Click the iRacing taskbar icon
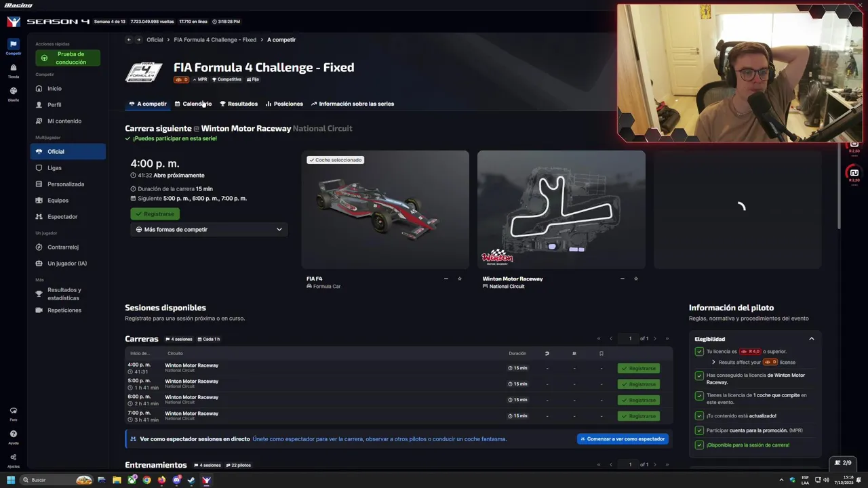The width and height of the screenshot is (868, 488). [x=206, y=480]
